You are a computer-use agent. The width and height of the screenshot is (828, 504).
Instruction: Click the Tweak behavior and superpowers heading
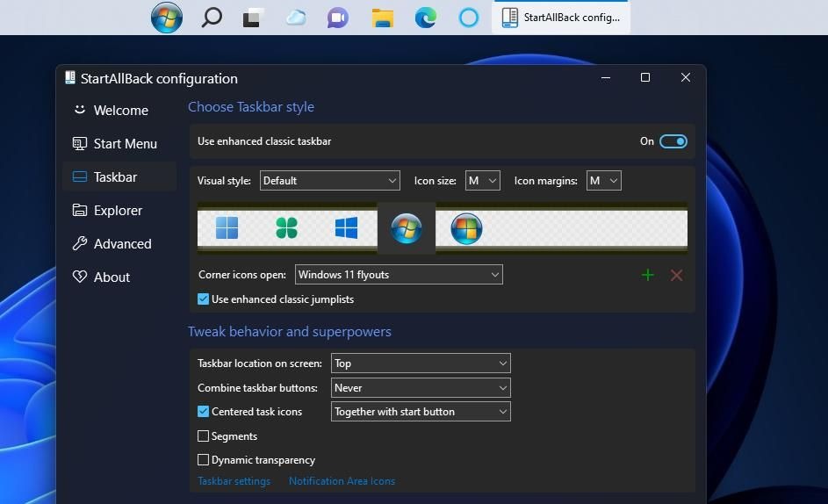tap(290, 331)
